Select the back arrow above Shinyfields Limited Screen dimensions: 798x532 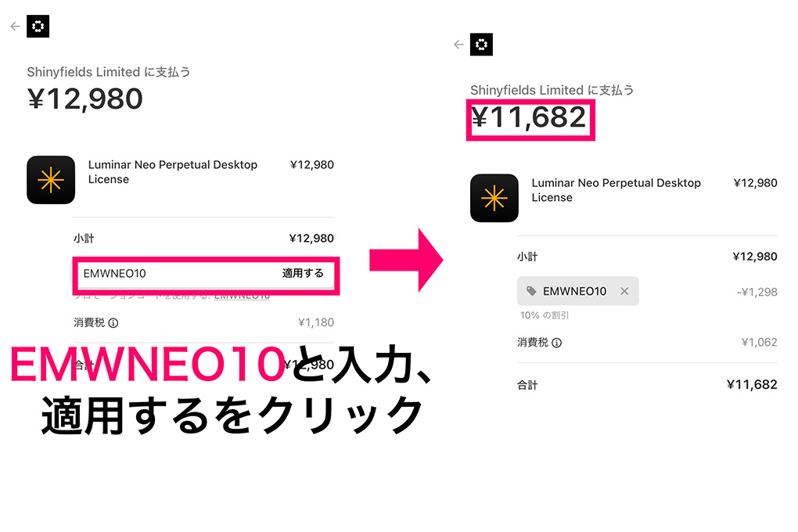(x=14, y=26)
